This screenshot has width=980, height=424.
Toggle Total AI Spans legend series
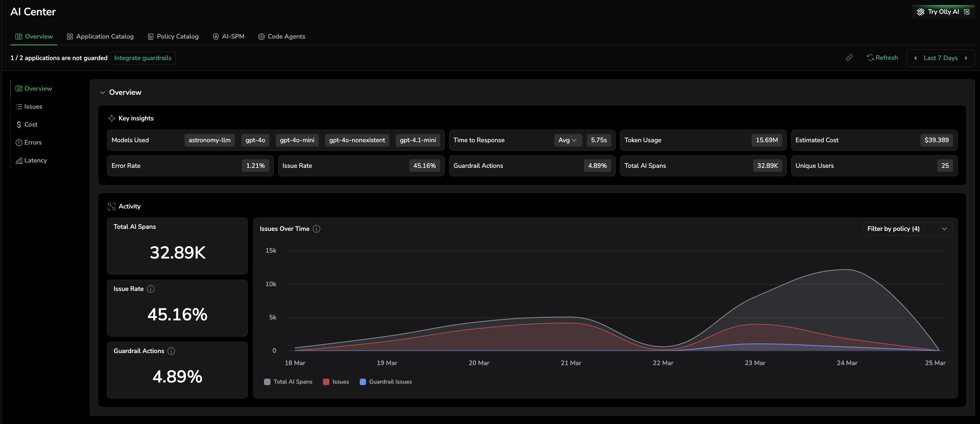[x=288, y=382]
